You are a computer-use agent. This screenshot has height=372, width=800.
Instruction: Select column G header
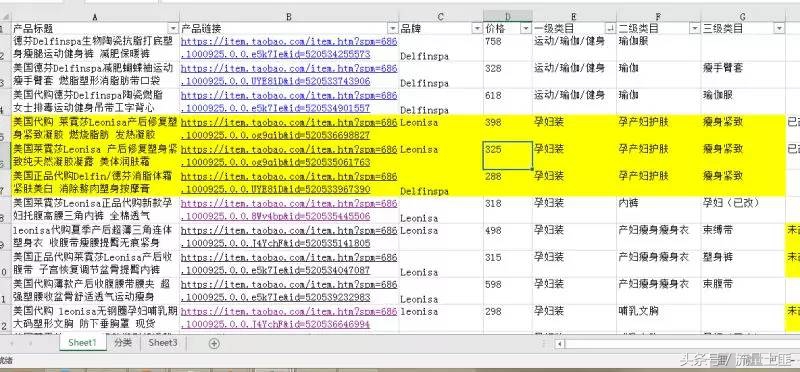pyautogui.click(x=743, y=17)
